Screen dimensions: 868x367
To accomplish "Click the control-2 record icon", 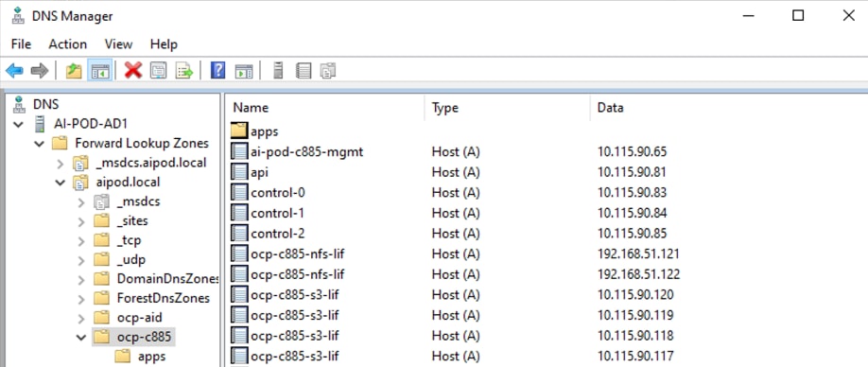I will click(238, 234).
